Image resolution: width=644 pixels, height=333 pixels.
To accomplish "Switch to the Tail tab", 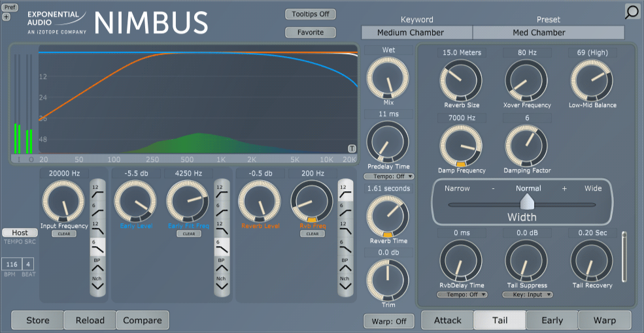I will click(500, 321).
